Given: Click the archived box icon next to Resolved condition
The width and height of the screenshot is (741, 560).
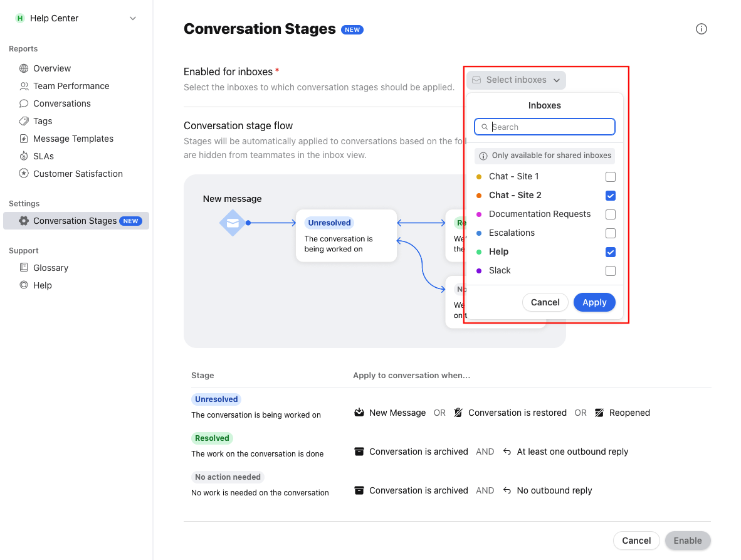Looking at the screenshot, I should 359,452.
